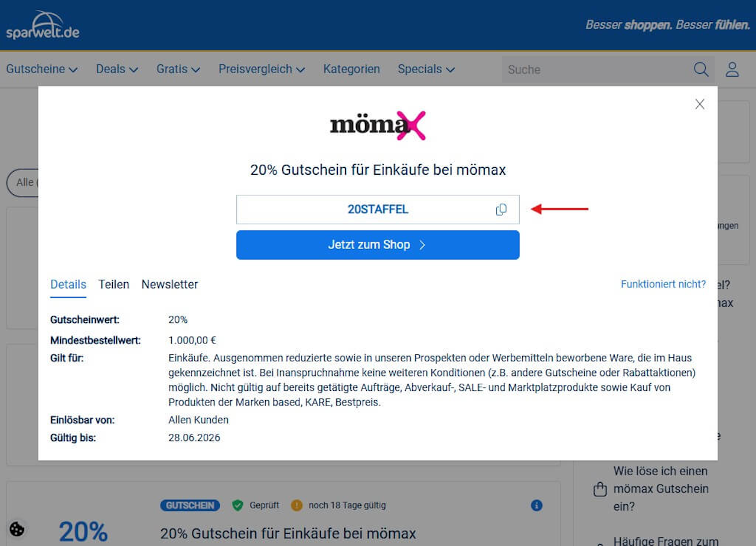Switch to the Newsletter tab
The width and height of the screenshot is (756, 546).
(x=170, y=285)
